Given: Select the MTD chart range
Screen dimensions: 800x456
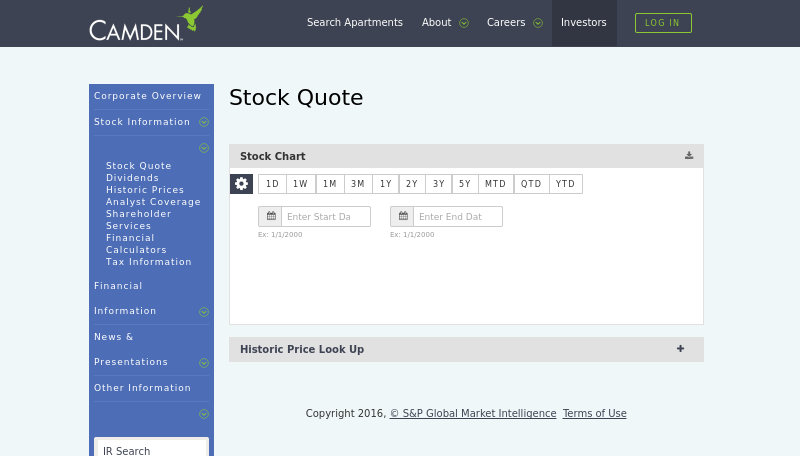Looking at the screenshot, I should tap(496, 184).
